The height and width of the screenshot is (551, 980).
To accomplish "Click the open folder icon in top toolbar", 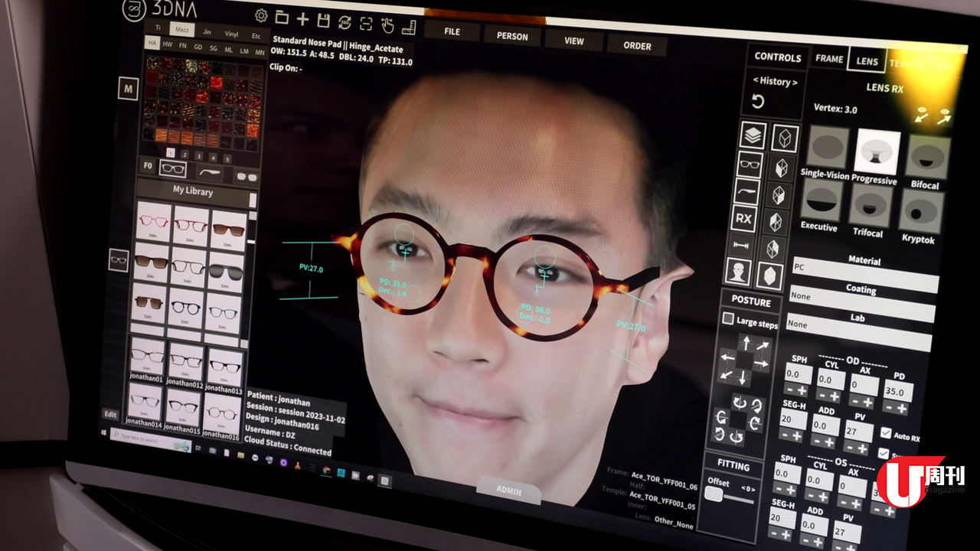I will tap(282, 18).
